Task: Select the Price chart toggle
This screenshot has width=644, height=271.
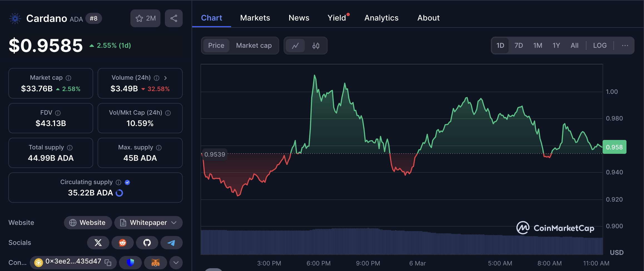Action: click(216, 46)
